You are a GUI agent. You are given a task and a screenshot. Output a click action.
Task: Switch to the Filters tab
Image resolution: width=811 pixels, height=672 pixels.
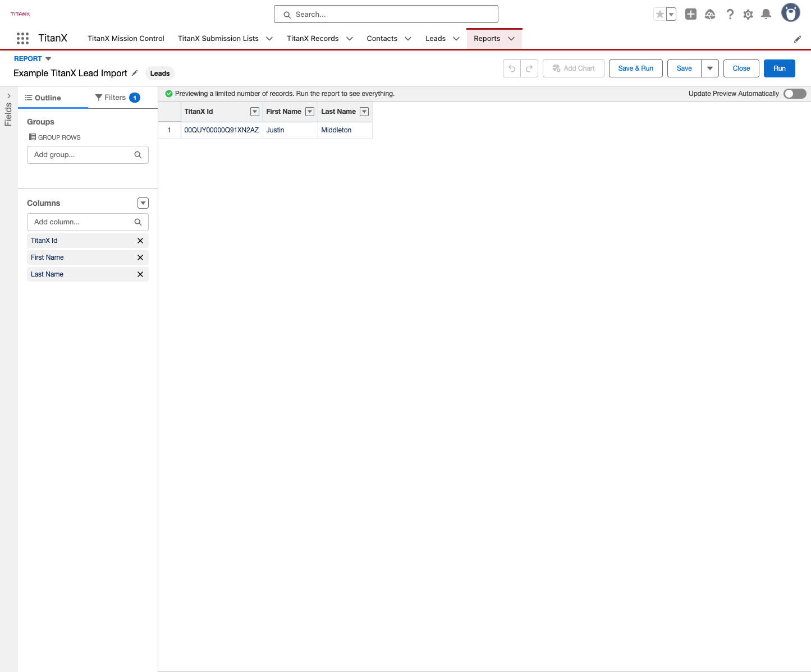118,98
